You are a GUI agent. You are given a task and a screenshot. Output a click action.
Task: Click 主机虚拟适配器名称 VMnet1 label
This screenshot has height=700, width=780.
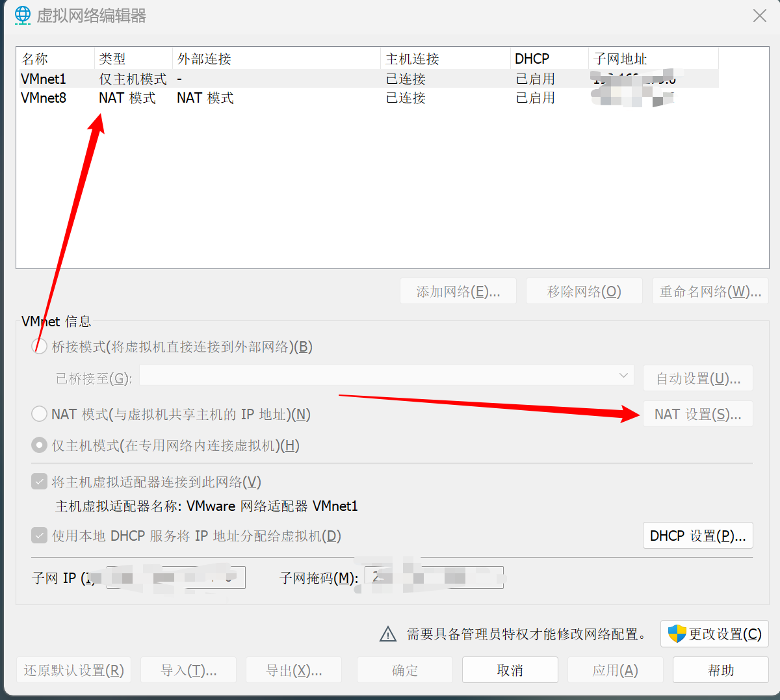coord(207,506)
